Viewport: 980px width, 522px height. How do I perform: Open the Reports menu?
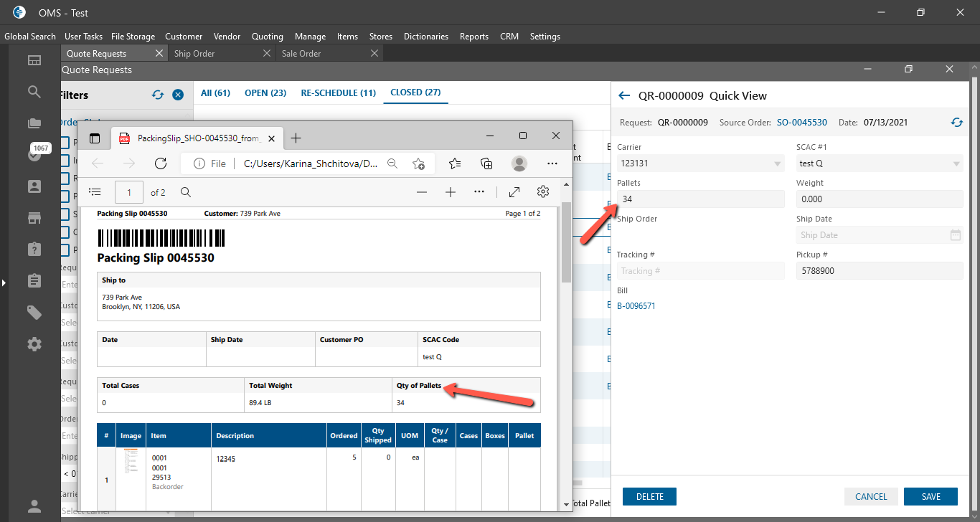[x=473, y=37]
